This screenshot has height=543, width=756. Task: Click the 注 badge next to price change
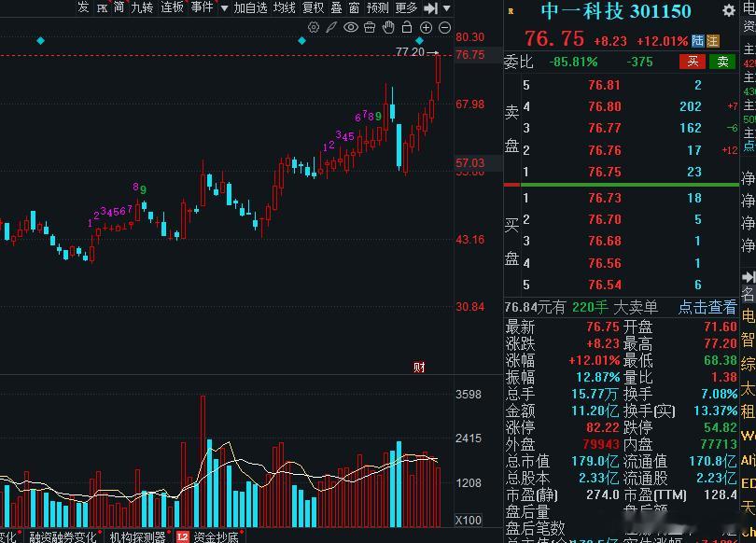click(x=713, y=41)
